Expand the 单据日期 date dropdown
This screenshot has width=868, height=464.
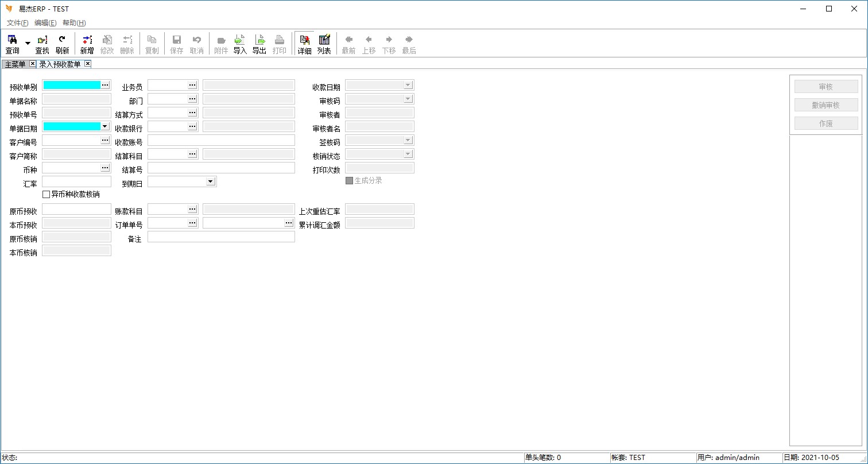coord(105,126)
